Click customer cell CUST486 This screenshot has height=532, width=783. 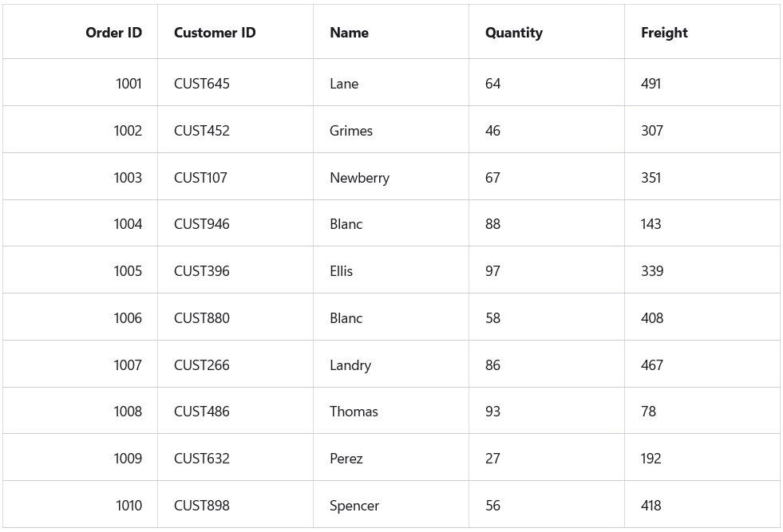tap(202, 412)
